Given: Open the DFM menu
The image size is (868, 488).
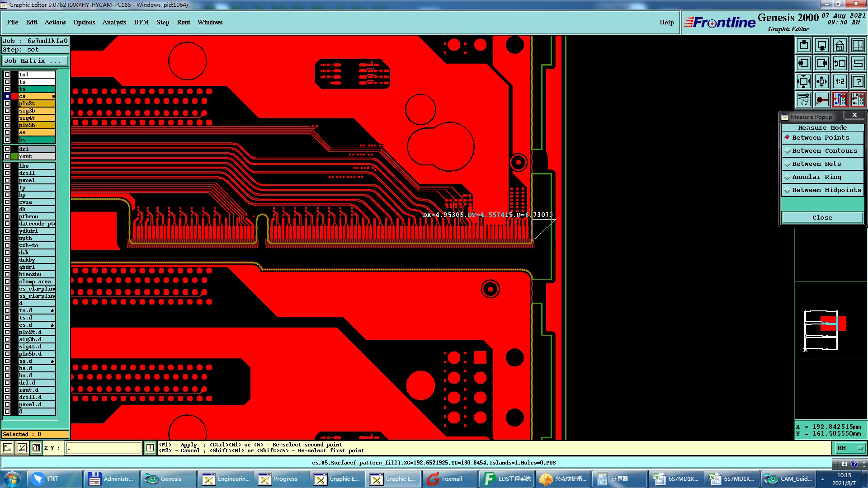Looking at the screenshot, I should click(x=141, y=22).
